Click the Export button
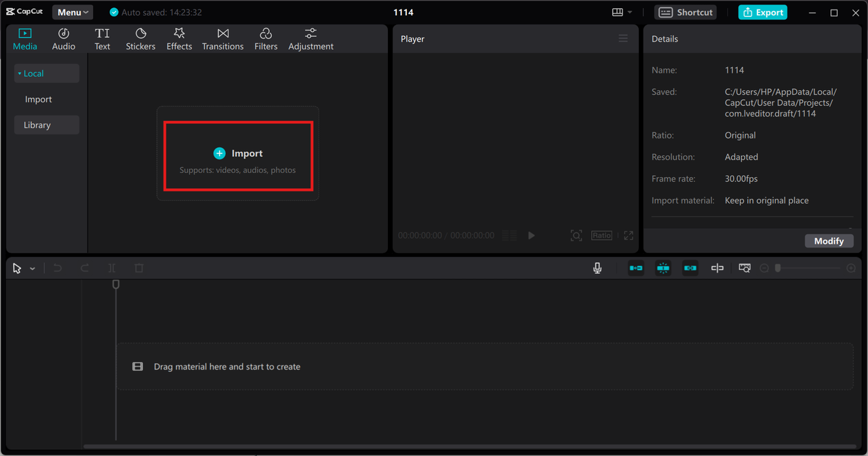This screenshot has width=868, height=456. [x=763, y=12]
